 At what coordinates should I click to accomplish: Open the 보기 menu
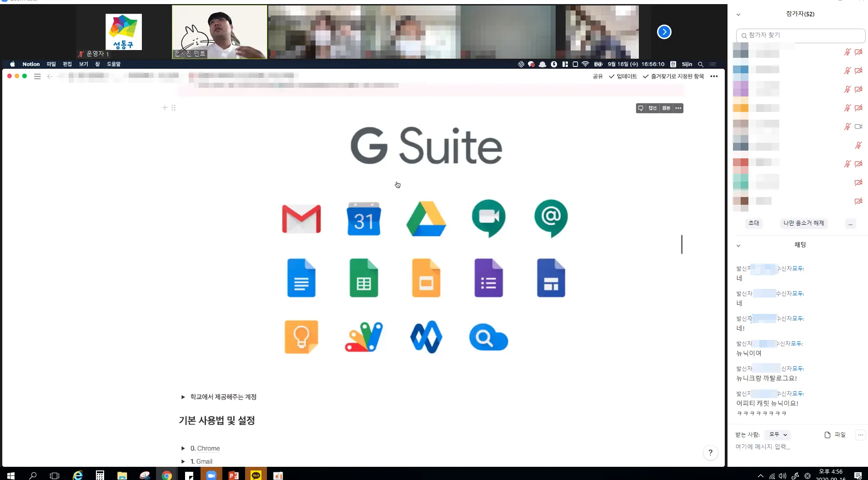(84, 64)
